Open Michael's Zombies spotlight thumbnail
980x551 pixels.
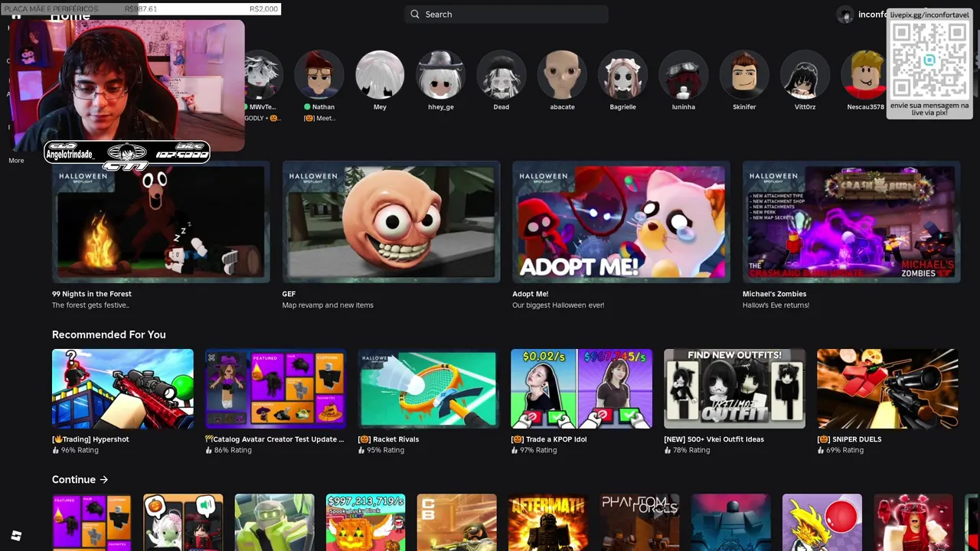click(x=851, y=222)
